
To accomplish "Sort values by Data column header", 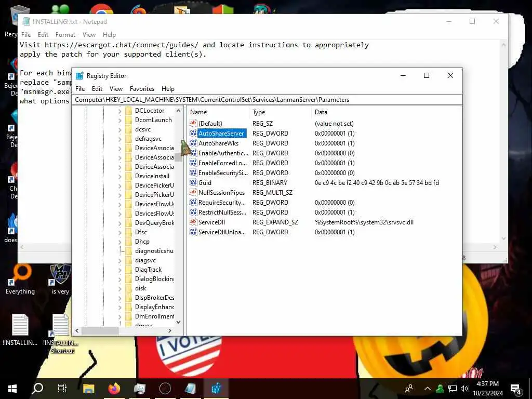I will tap(386, 112).
